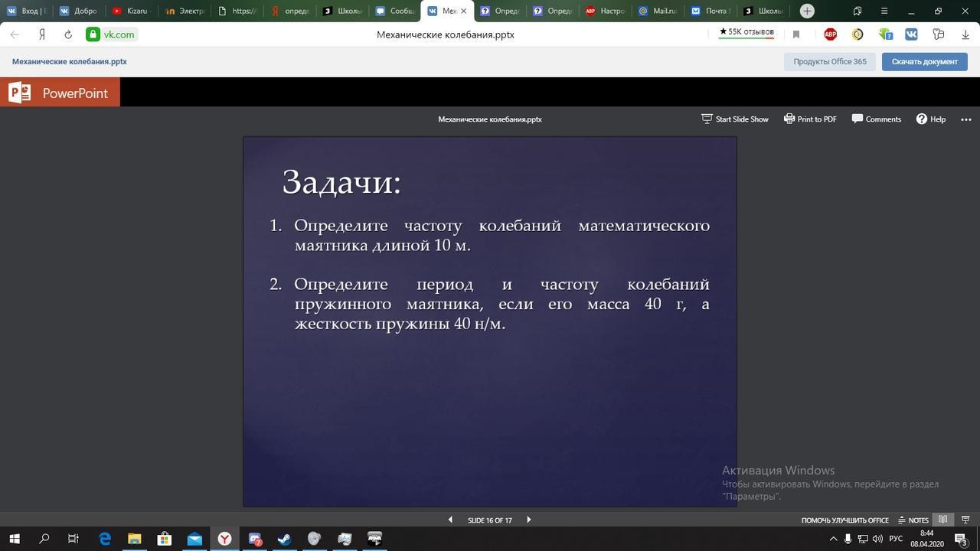Go to the next slide arrow
980x551 pixels.
click(x=528, y=520)
